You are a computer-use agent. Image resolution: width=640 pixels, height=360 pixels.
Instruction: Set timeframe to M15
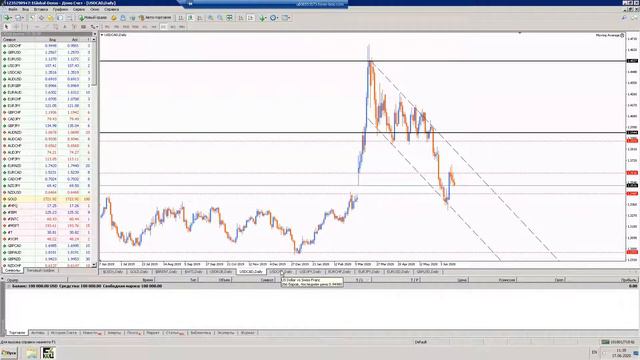(x=126, y=27)
